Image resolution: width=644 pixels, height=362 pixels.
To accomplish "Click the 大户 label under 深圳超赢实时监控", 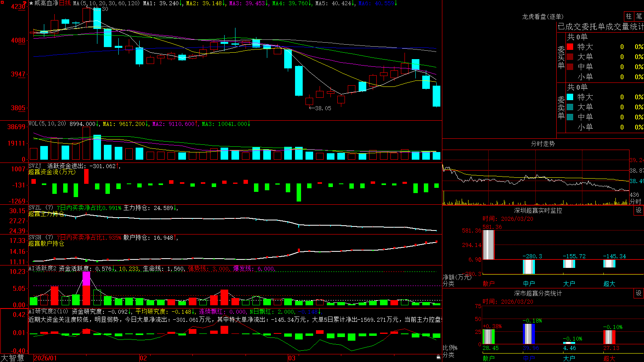I will [x=569, y=284].
